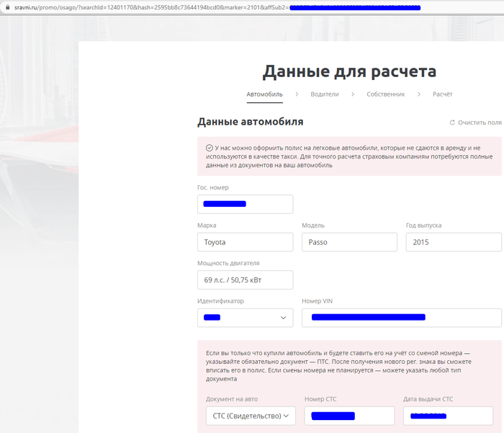Focus the Номер VIN input field

pos(401,318)
